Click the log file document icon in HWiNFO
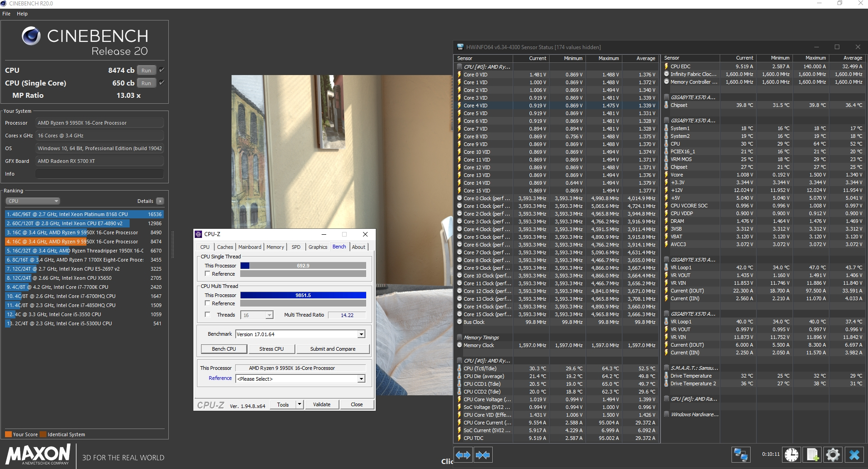The width and height of the screenshot is (868, 469). click(x=812, y=454)
